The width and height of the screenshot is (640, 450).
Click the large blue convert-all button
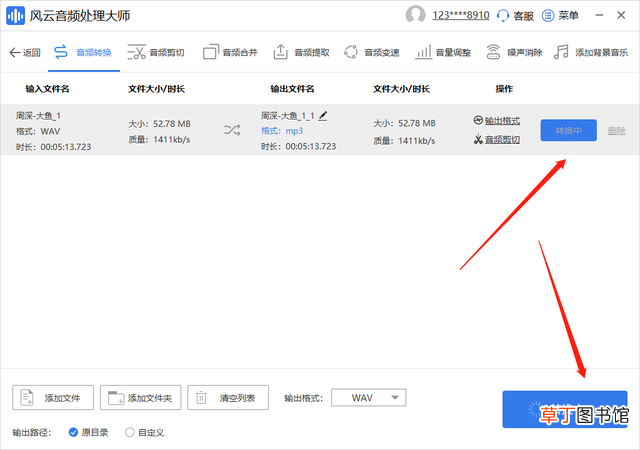pyautogui.click(x=565, y=409)
